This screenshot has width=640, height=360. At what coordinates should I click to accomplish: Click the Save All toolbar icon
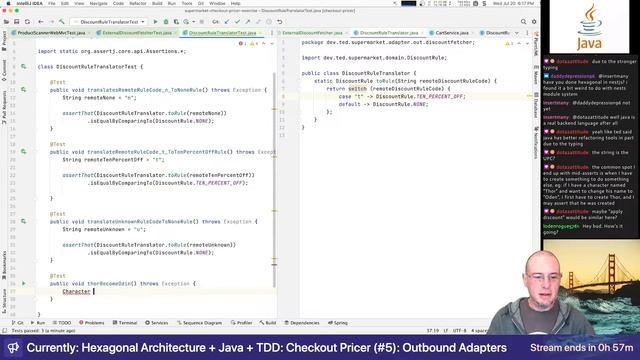pyautogui.click(x=17, y=22)
